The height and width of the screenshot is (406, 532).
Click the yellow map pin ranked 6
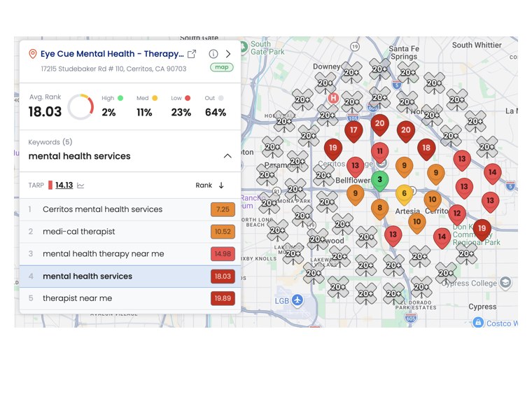tap(404, 195)
